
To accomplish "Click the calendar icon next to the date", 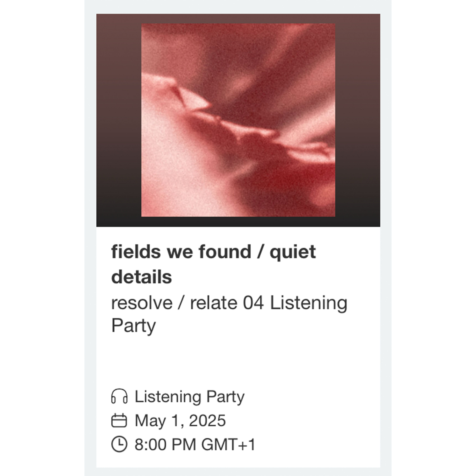I will click(x=119, y=421).
